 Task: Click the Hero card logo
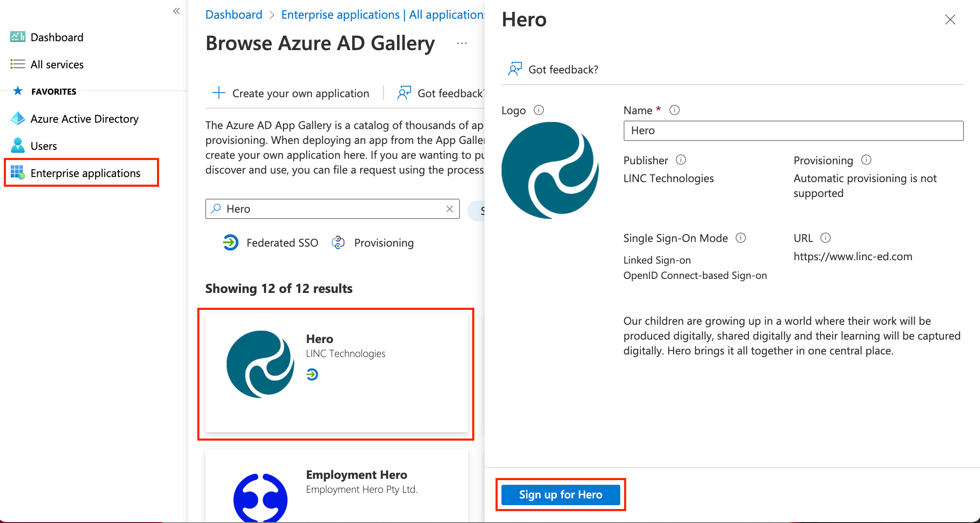(260, 364)
